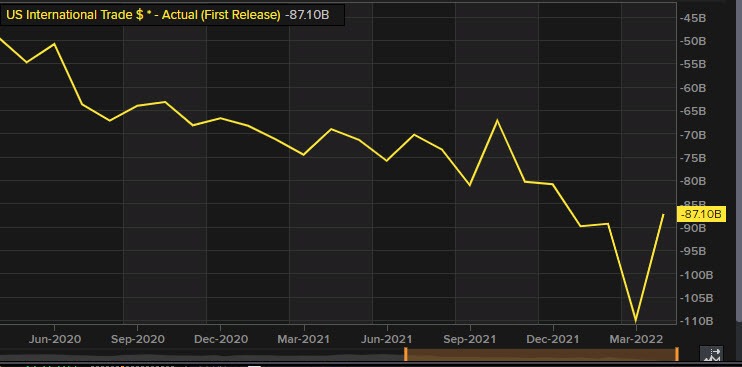The height and width of the screenshot is (367, 742).
Task: Click the overview strip left of orange range
Action: tap(202, 354)
